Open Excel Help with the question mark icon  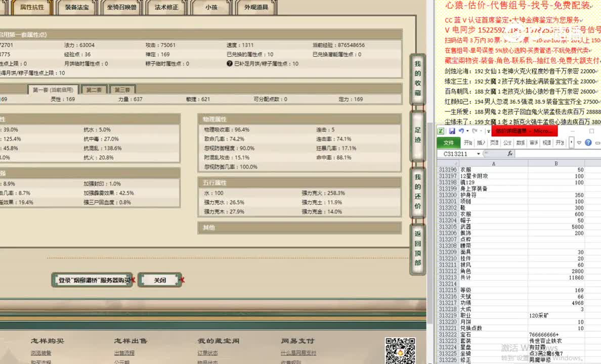588,143
